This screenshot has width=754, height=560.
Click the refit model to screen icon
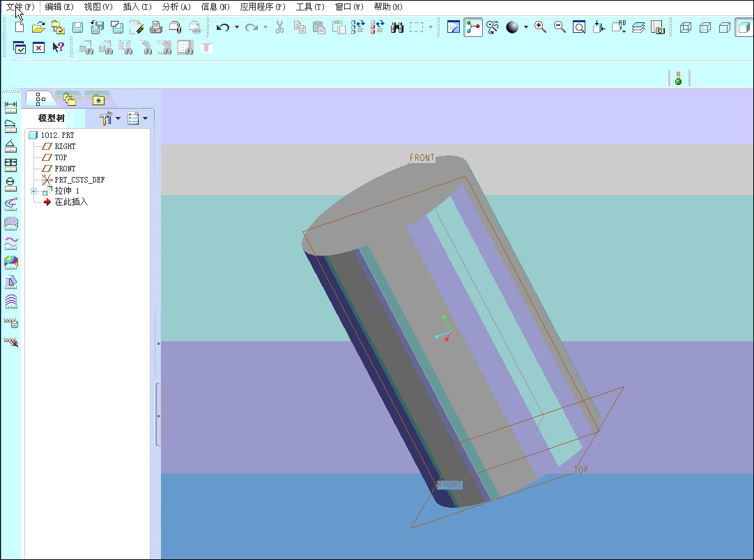coord(580,27)
